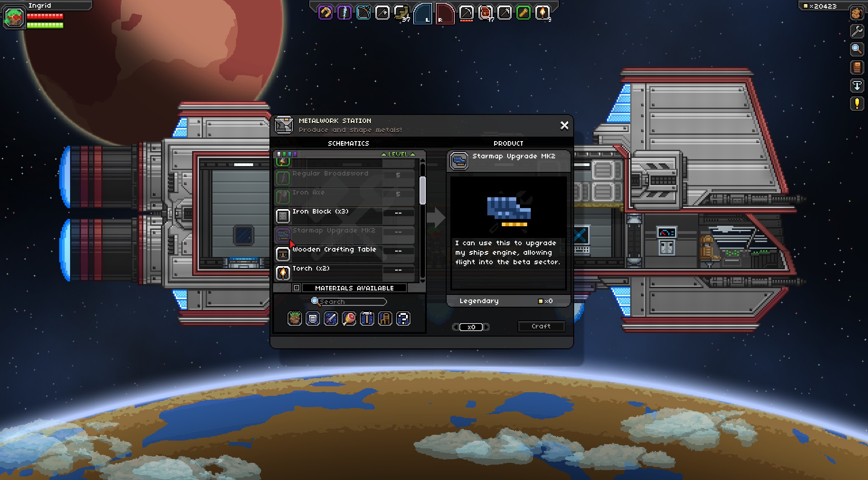The image size is (868, 480).
Task: Close the Metalwork Station window
Action: (x=564, y=125)
